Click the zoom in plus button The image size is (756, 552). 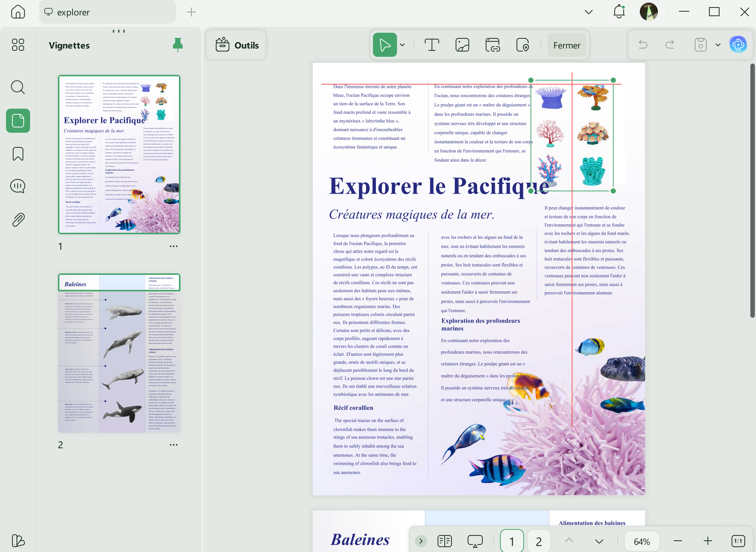point(708,541)
